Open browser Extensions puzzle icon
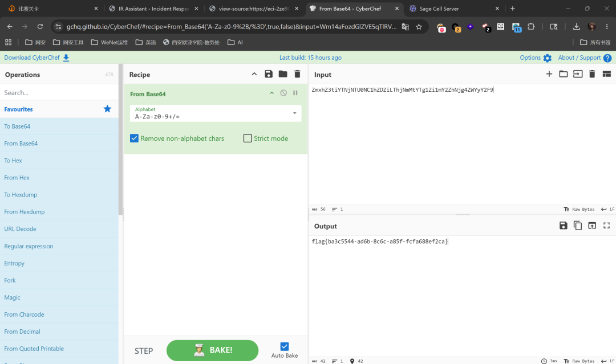Viewport: 616px width, 364px height. (531, 27)
